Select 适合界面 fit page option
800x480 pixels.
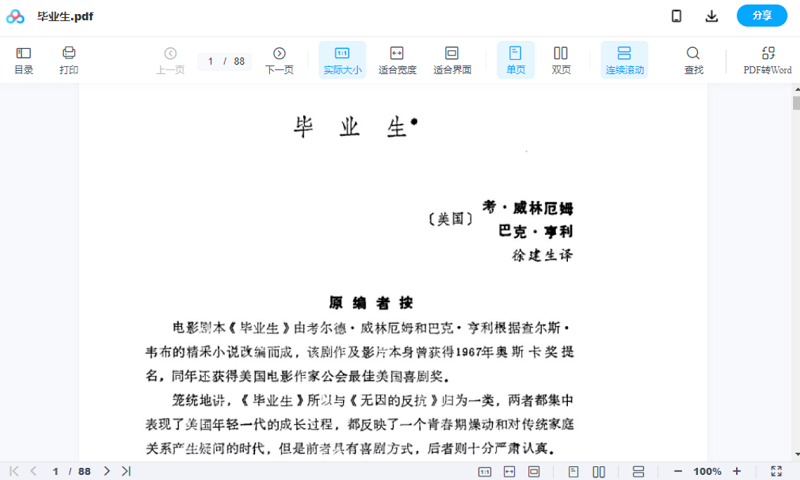tap(452, 60)
